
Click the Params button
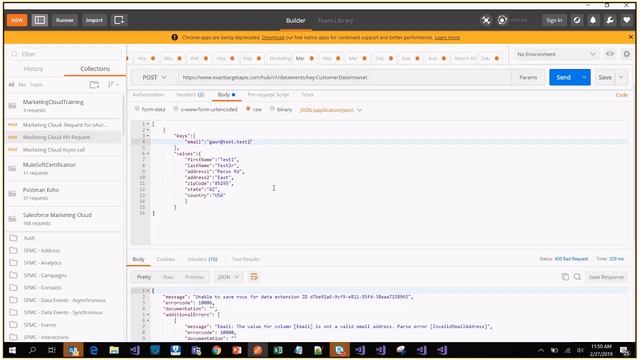click(x=528, y=77)
